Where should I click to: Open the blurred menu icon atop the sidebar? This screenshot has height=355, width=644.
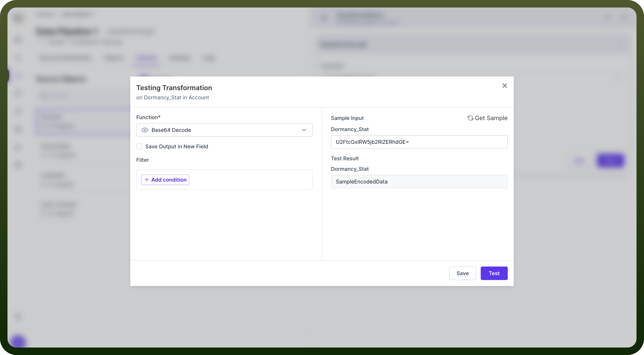[18, 18]
